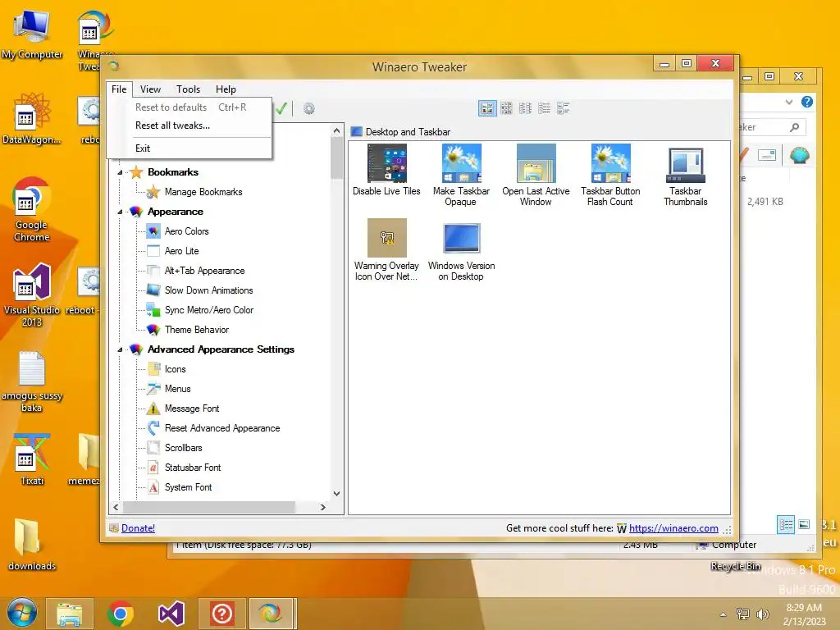Click the tree scroll down arrow
840x630 pixels.
click(336, 493)
